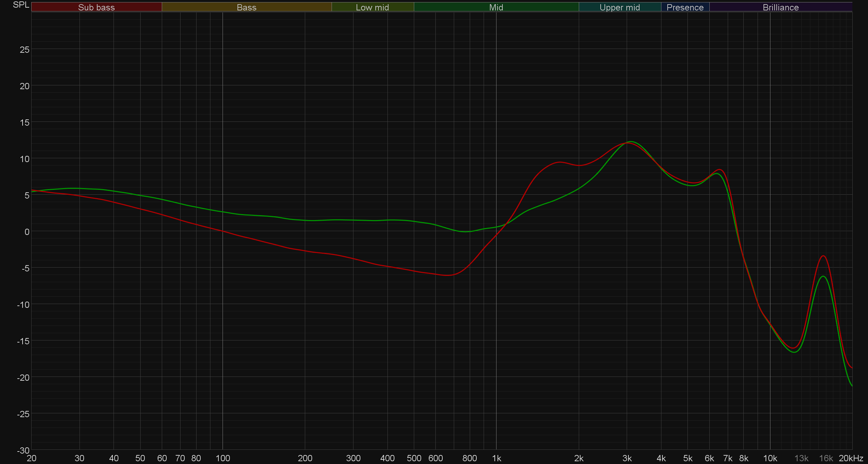The width and height of the screenshot is (868, 464).
Task: Select the Presence band header
Action: tap(685, 7)
